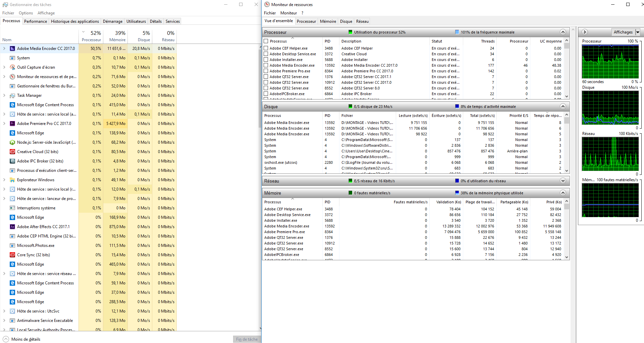This screenshot has height=343, width=644.
Task: Check the Adobe Installer.exe checkbox
Action: [x=266, y=60]
